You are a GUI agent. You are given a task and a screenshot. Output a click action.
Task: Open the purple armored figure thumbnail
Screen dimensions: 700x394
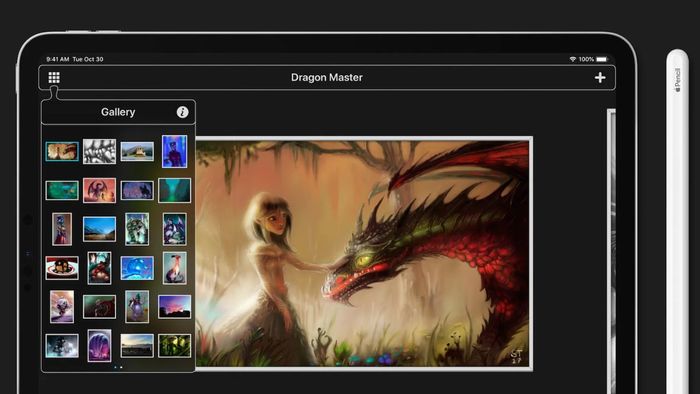[x=137, y=307]
